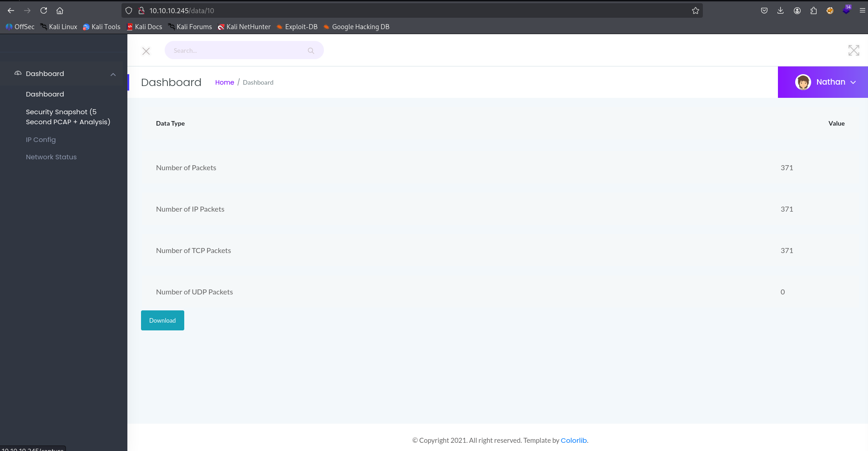Click the fullscreen expand icon top right
This screenshot has width=868, height=451.
[854, 50]
